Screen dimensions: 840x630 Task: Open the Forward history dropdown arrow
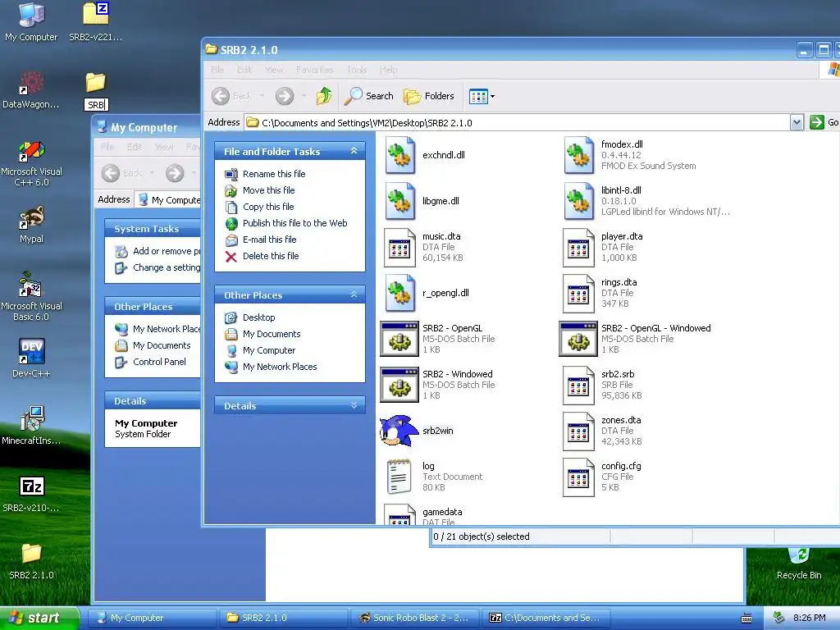coord(304,96)
